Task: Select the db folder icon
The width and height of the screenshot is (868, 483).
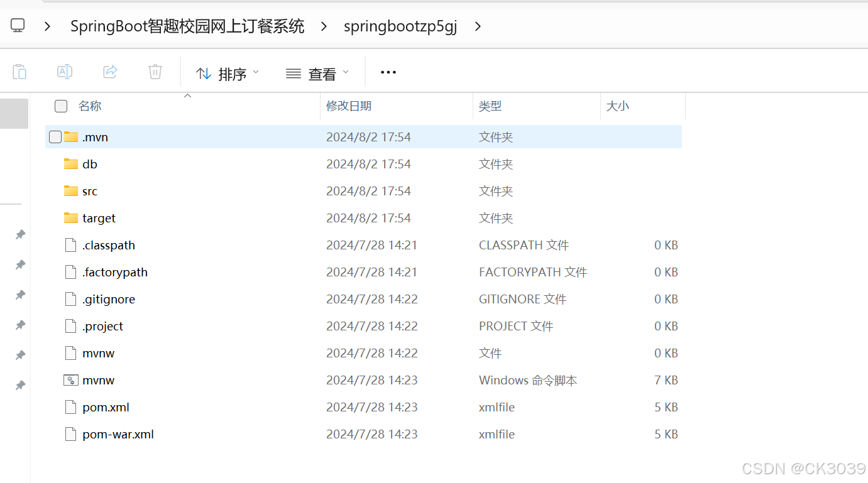Action: click(x=71, y=164)
